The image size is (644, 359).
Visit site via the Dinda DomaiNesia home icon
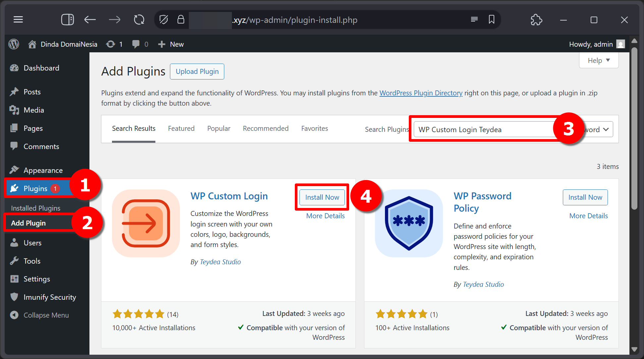click(x=32, y=44)
